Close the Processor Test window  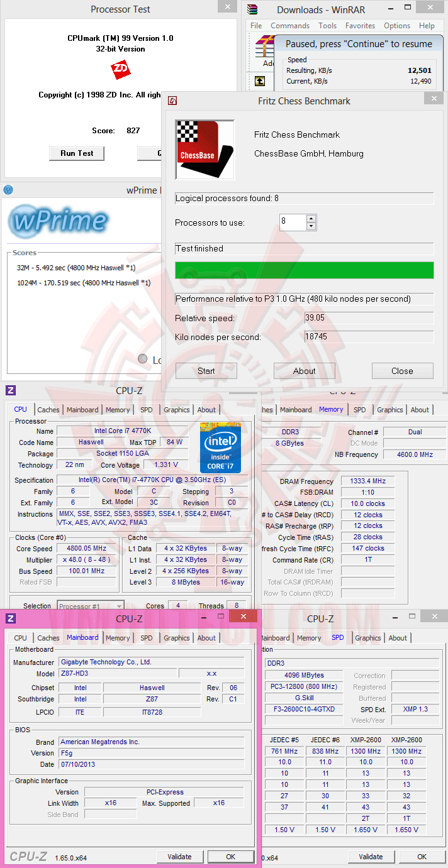pos(227,7)
